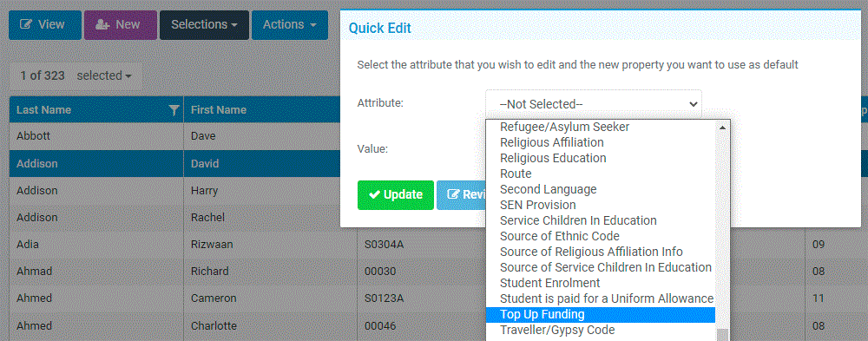Image resolution: width=868 pixels, height=341 pixels.
Task: Select SEN Provision in the attribute list
Action: click(600, 206)
